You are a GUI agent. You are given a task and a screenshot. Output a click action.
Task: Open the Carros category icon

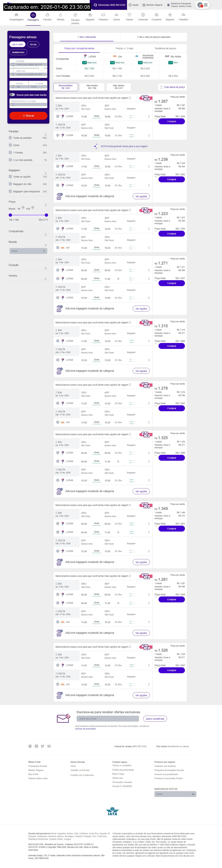(x=116, y=15)
